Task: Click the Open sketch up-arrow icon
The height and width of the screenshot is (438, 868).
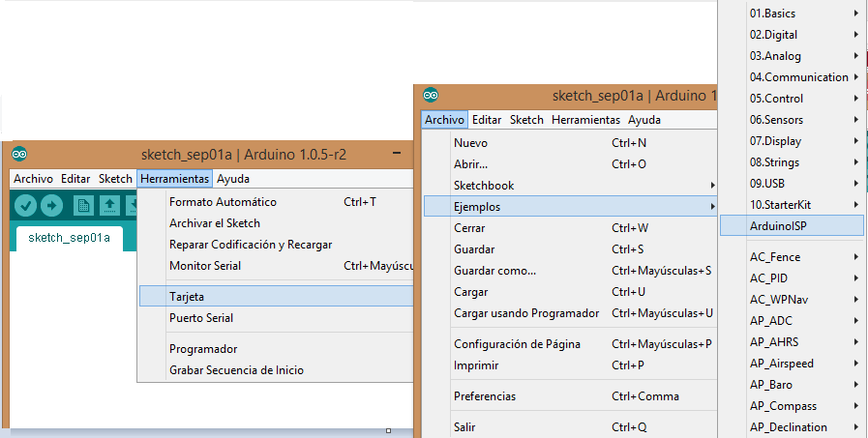Action: tap(109, 206)
